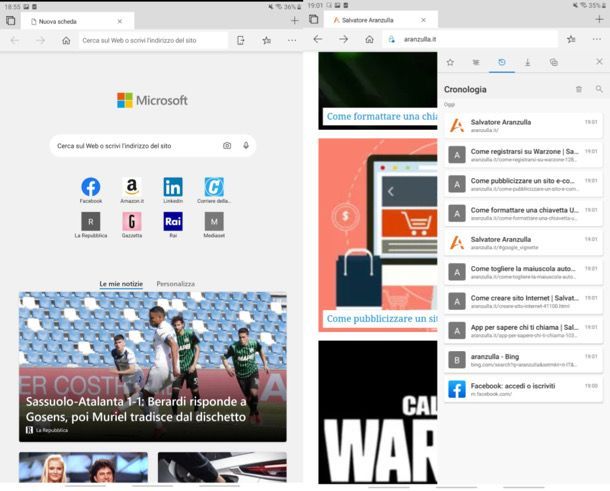Screen dimensions: 610x491
Task: Switch to History clock tab in hub panel
Action: [x=502, y=62]
